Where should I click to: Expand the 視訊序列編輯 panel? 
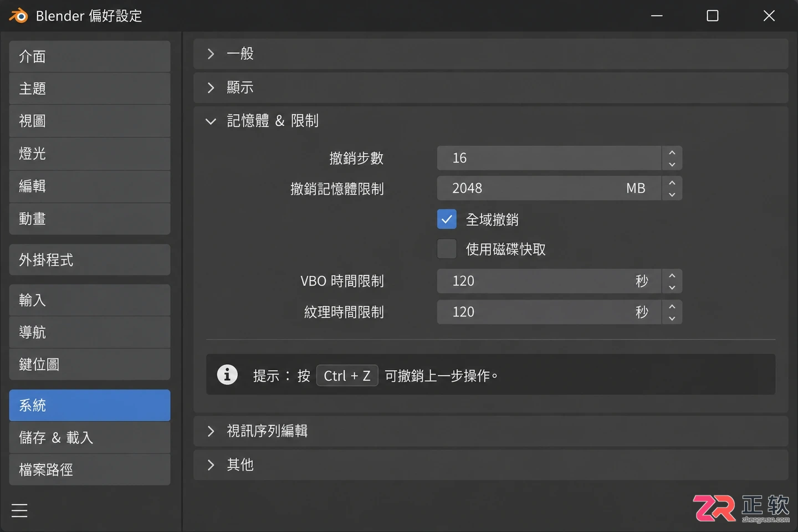tap(490, 431)
